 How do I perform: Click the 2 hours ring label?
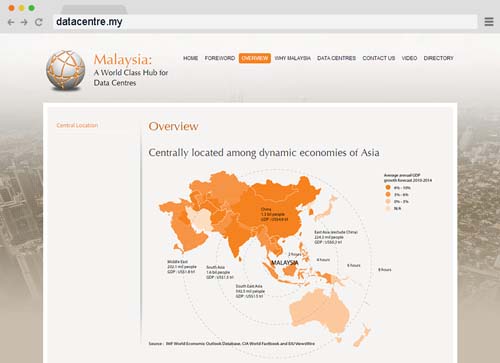294,254
